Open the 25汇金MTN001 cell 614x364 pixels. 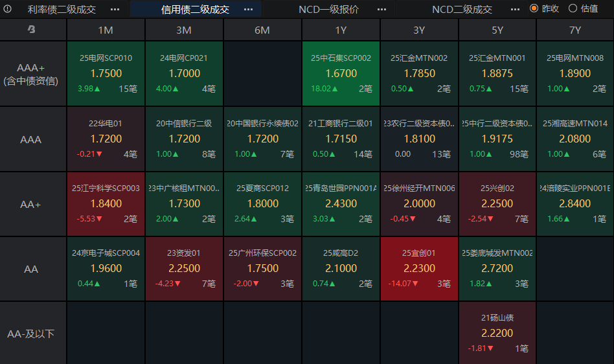click(497, 74)
